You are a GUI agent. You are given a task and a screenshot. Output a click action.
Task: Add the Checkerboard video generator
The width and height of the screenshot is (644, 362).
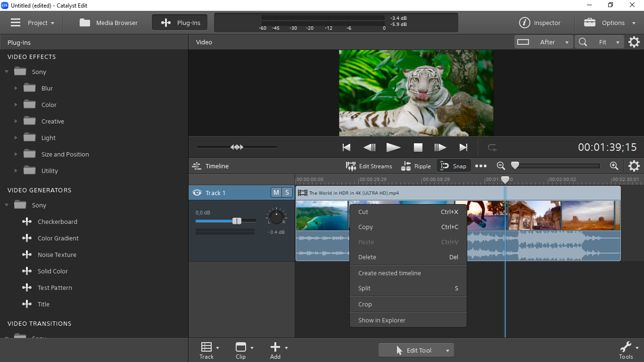[57, 222]
